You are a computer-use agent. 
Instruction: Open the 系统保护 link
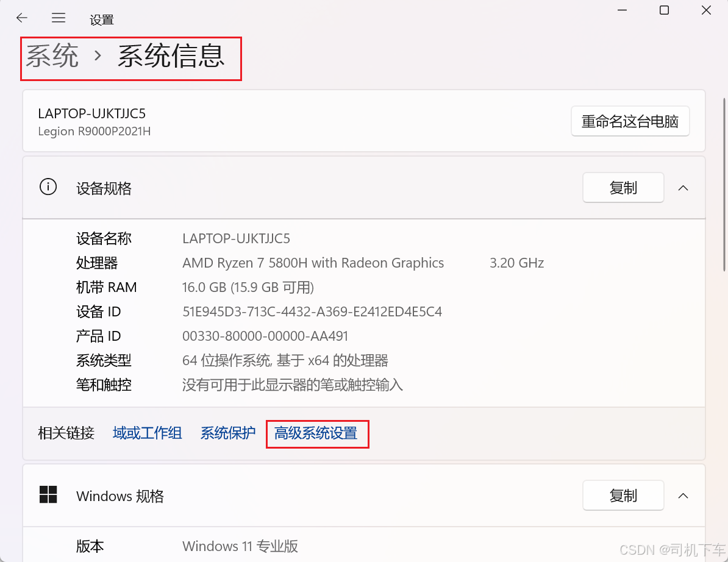pyautogui.click(x=228, y=433)
